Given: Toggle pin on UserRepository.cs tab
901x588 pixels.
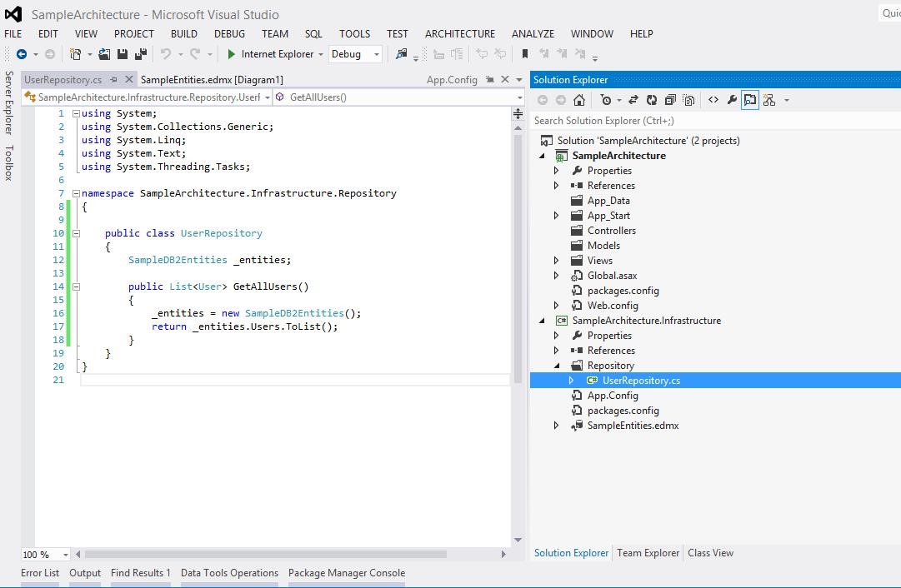Looking at the screenshot, I should pos(114,79).
